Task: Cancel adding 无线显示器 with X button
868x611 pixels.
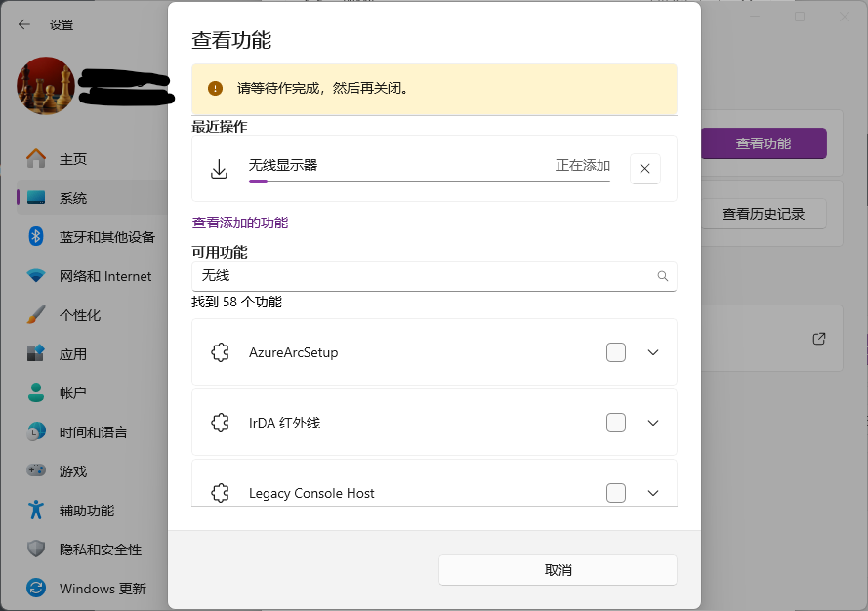Action: coord(644,169)
